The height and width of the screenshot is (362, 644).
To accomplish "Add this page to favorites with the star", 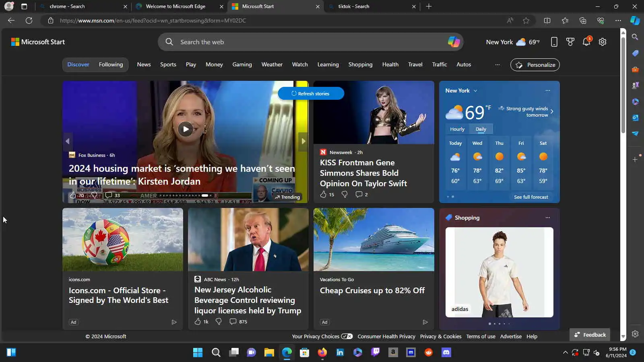I will 526,21.
